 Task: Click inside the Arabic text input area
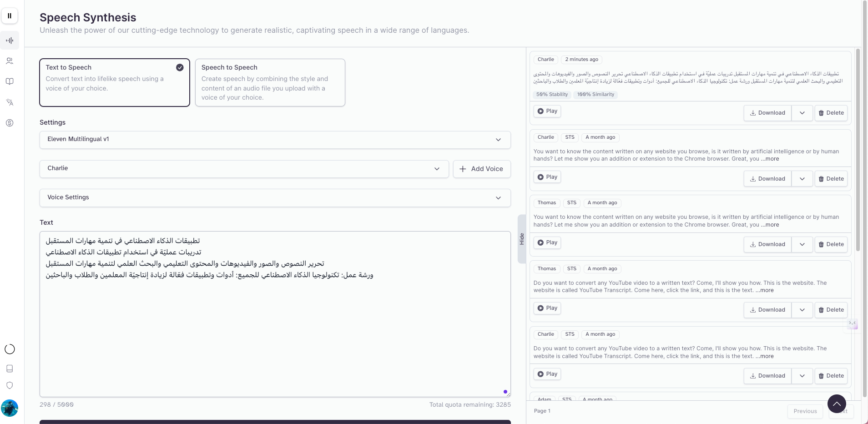[275, 328]
